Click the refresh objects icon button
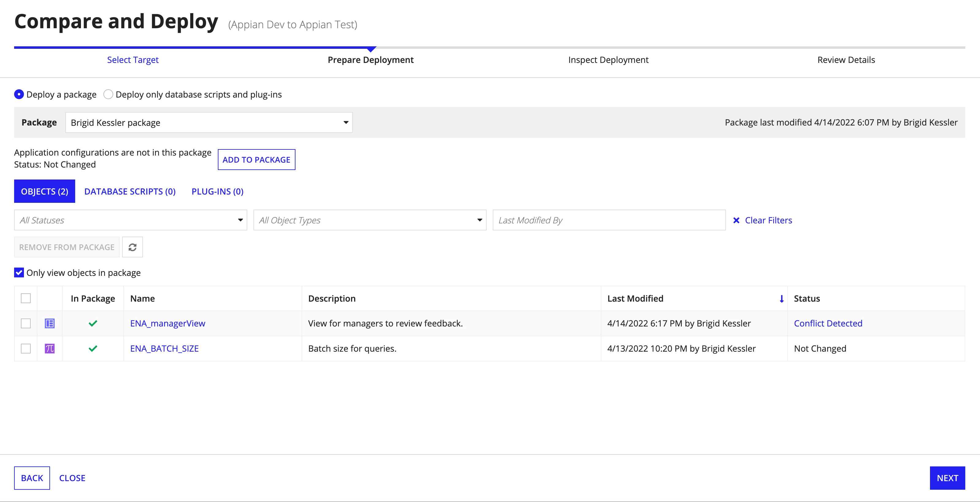The width and height of the screenshot is (980, 502). click(132, 247)
